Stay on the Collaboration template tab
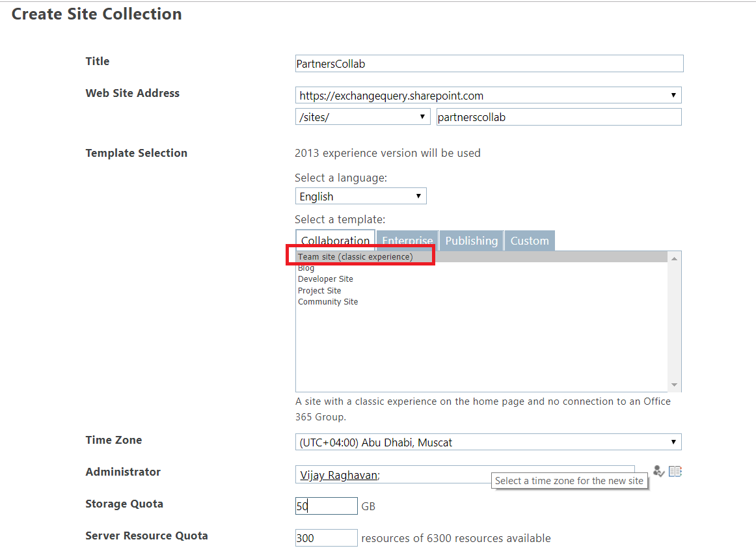The image size is (756, 557). pos(335,240)
